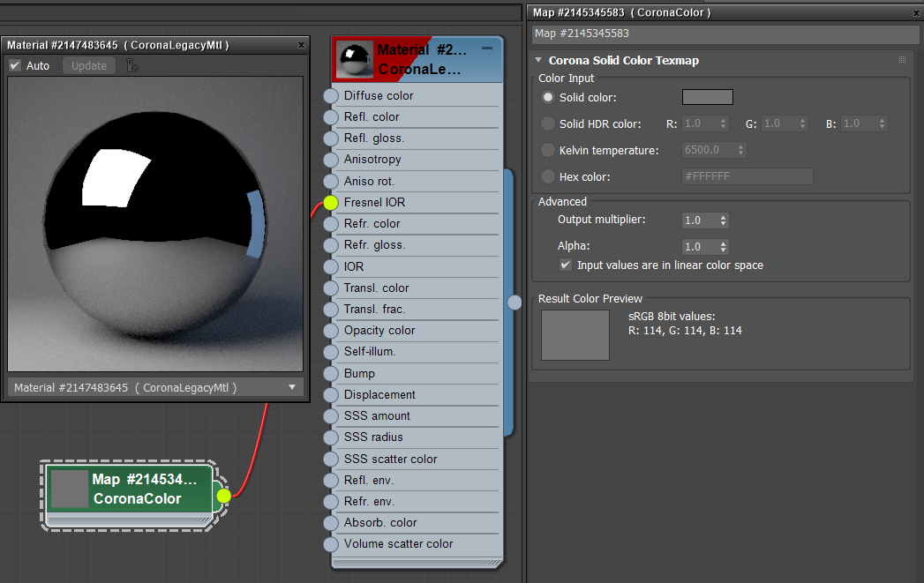Close the material preview window
924x583 pixels.
(x=301, y=45)
